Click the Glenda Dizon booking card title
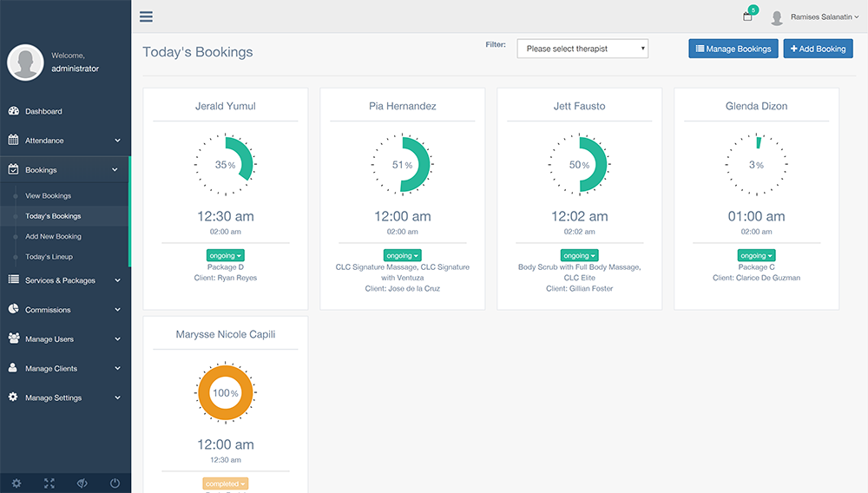 pyautogui.click(x=756, y=106)
